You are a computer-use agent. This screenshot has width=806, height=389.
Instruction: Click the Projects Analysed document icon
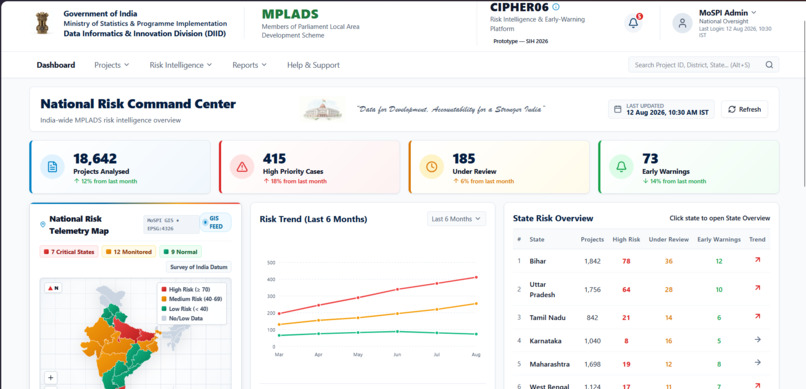point(52,166)
